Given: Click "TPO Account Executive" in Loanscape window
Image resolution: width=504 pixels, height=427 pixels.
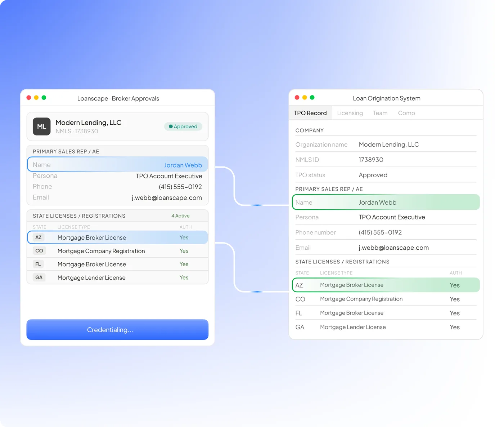Looking at the screenshot, I should pyautogui.click(x=169, y=176).
